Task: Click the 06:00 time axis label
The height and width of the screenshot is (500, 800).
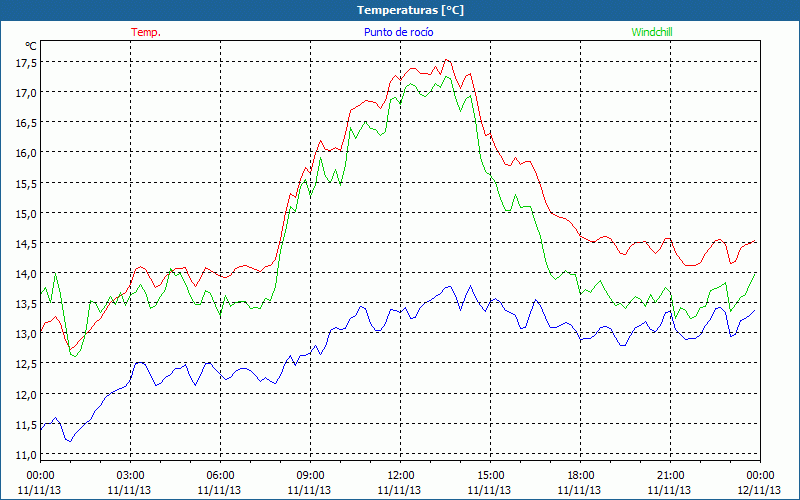Action: 220,476
